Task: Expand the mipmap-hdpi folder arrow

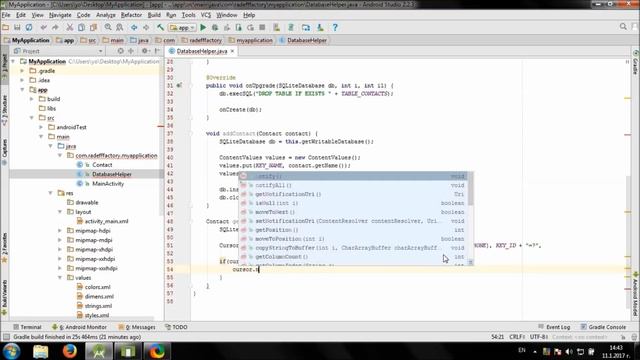Action: coord(60,231)
